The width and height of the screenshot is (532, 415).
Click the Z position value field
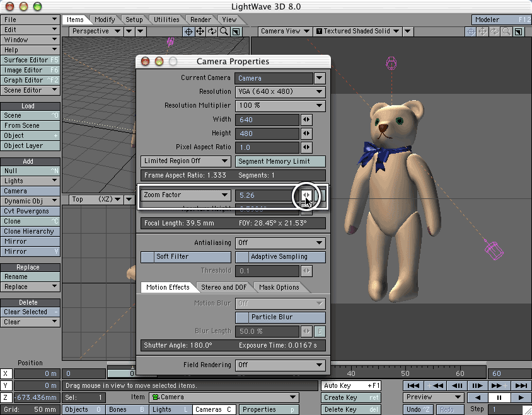tap(37, 397)
